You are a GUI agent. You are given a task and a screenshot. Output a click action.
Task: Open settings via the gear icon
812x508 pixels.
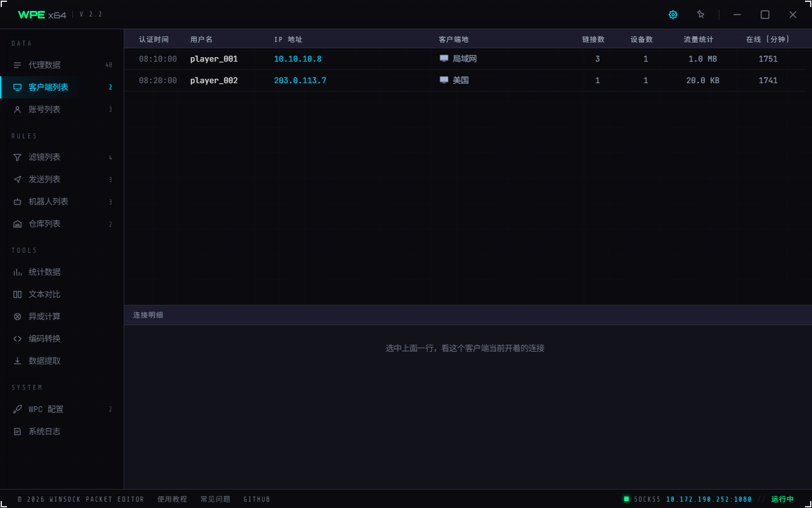[x=673, y=15]
